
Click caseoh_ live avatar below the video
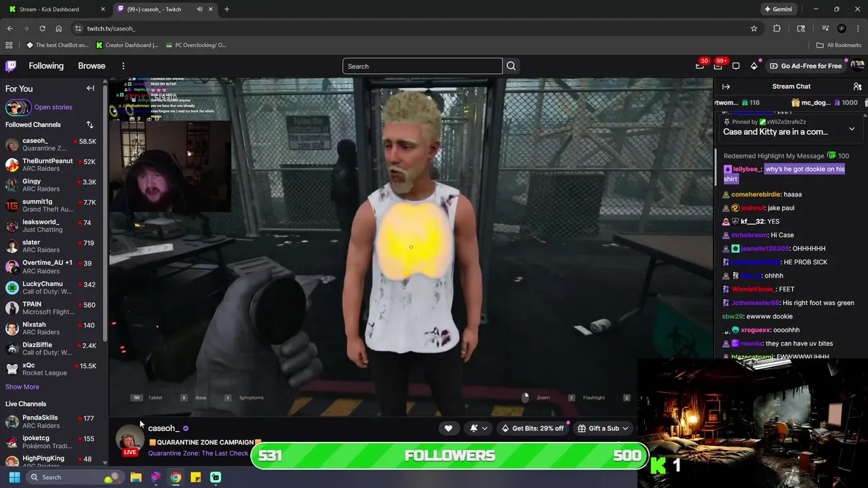[130, 441]
